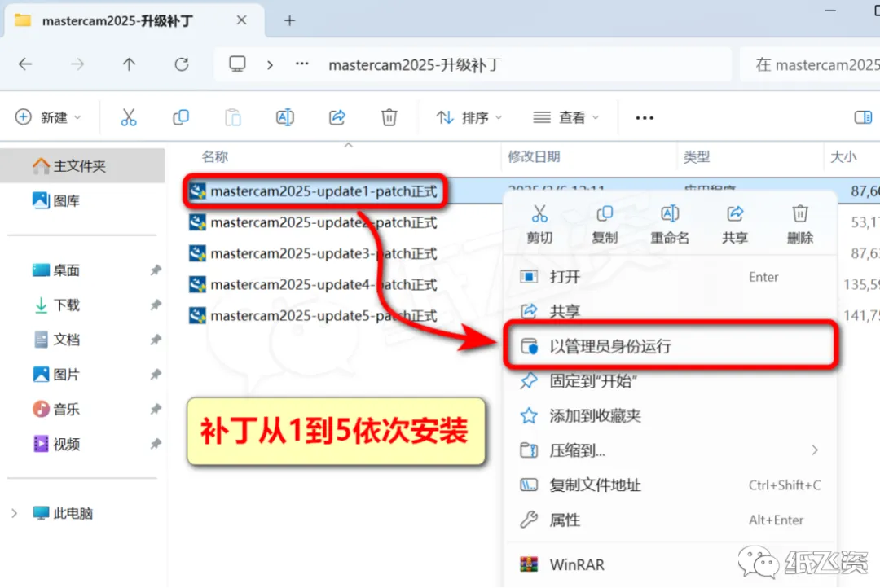Click 重命名 in the context menu
Image resolution: width=880 pixels, height=588 pixels.
pyautogui.click(x=670, y=225)
